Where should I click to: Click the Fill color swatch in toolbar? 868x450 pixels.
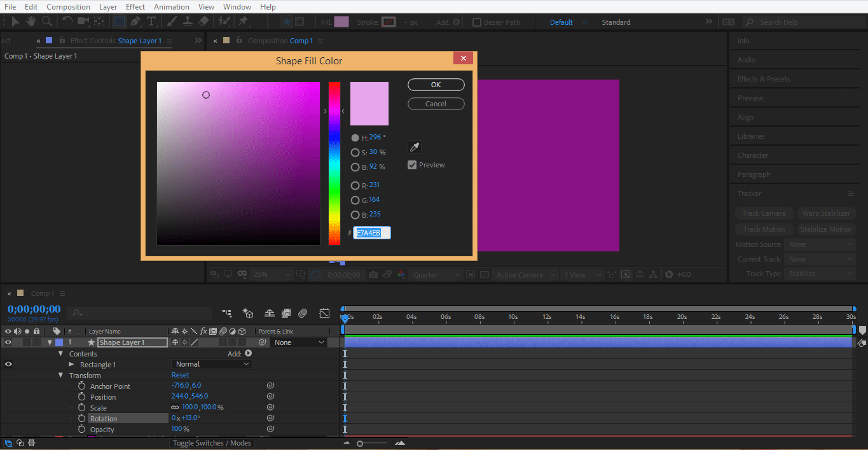[341, 22]
